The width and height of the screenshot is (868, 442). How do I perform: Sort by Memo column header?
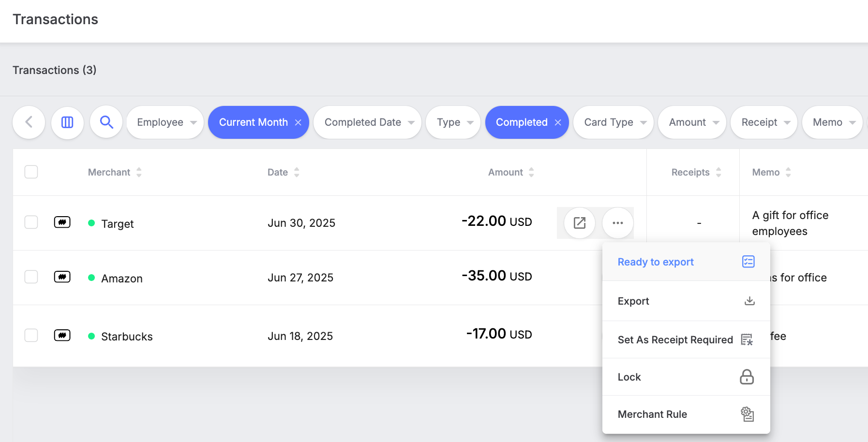(x=771, y=172)
